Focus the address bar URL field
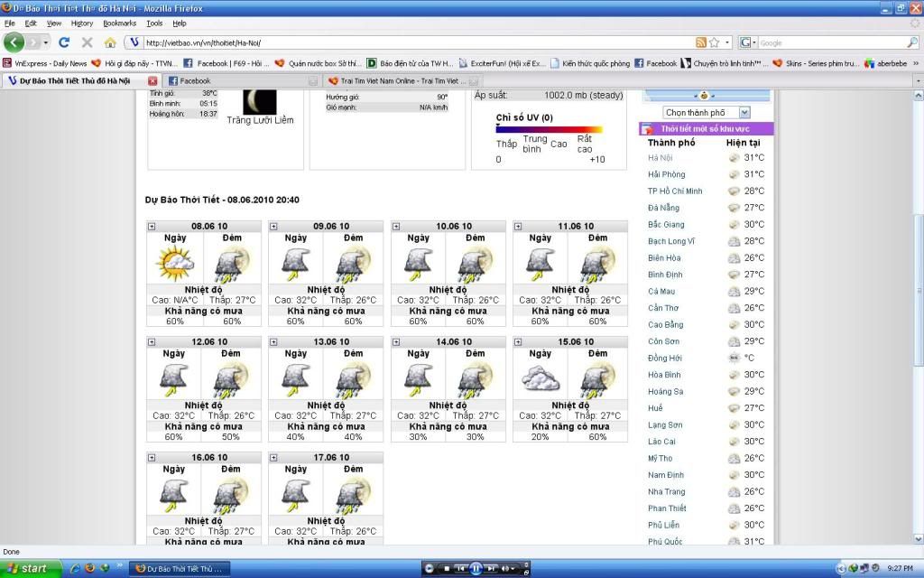 pyautogui.click(x=419, y=42)
